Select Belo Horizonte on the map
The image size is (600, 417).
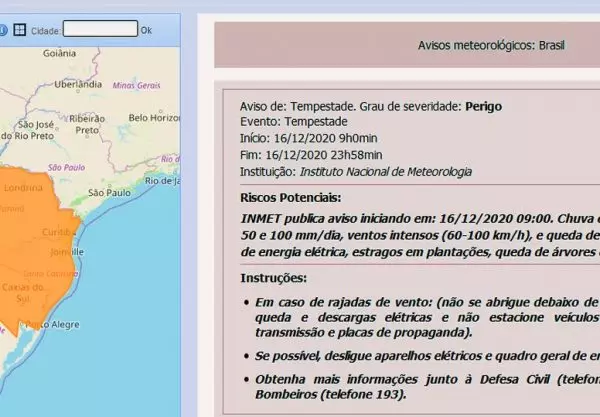tap(154, 118)
